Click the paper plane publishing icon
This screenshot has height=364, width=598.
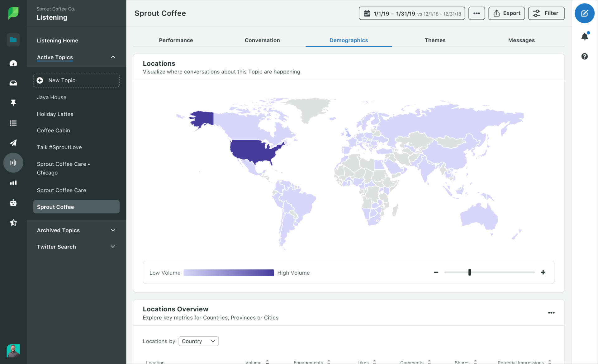[13, 143]
